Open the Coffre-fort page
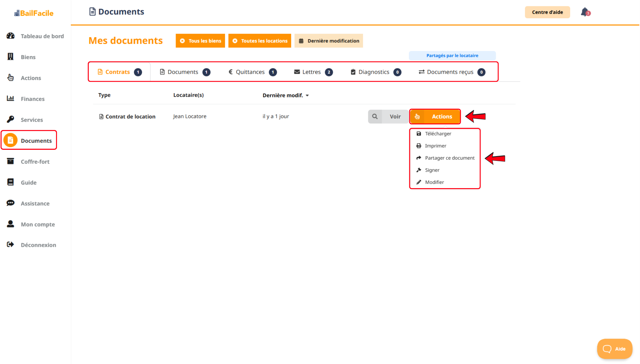Viewport: 640px width, 364px height. pyautogui.click(x=35, y=161)
